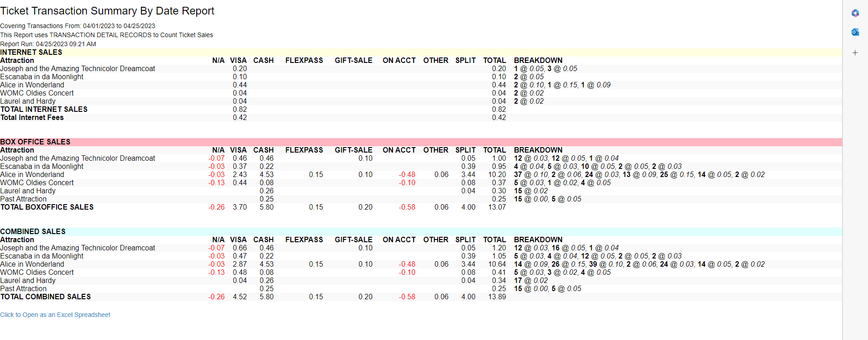The image size is (868, 340).
Task: Click the 1.20 total for Joseph in Combined Sales
Action: [x=499, y=248]
